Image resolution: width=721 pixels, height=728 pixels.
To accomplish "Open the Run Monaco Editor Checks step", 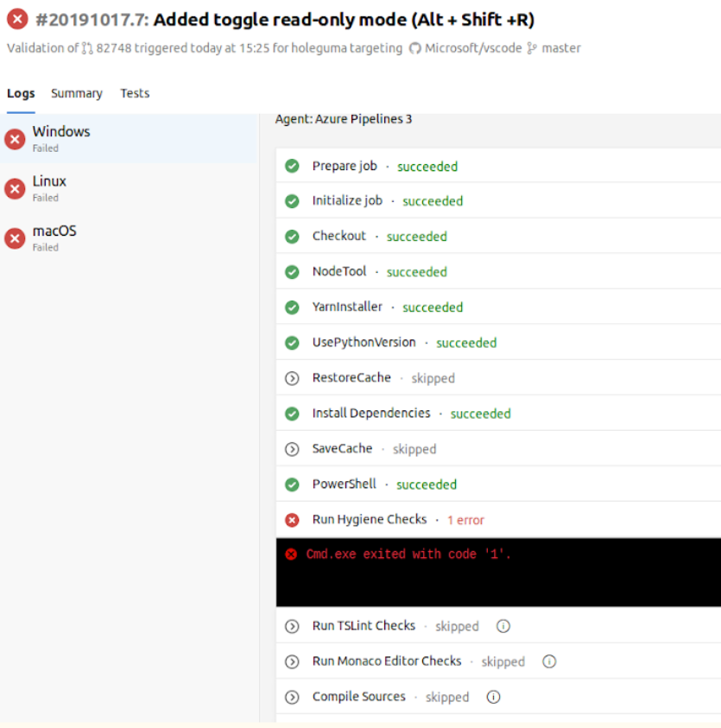I will coord(498,662).
